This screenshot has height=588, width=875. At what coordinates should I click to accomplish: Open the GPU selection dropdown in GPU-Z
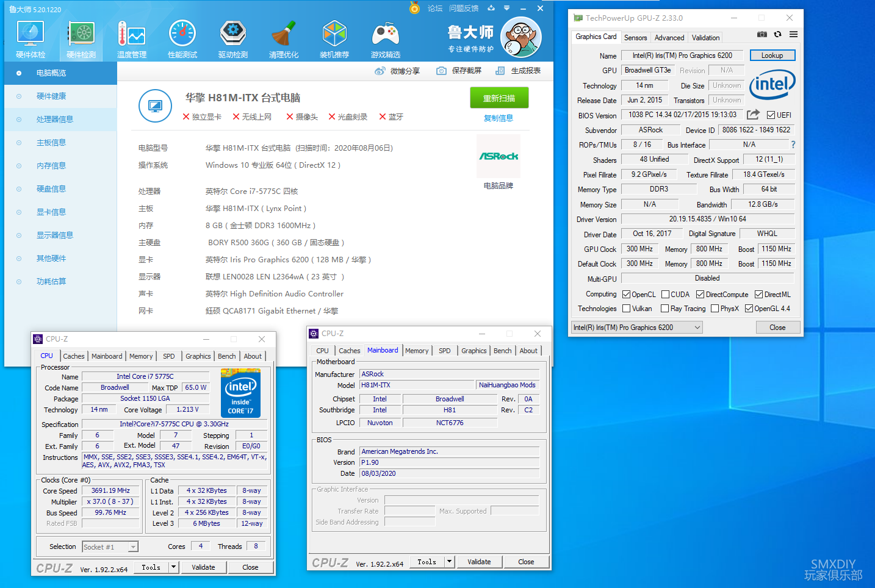[637, 328]
